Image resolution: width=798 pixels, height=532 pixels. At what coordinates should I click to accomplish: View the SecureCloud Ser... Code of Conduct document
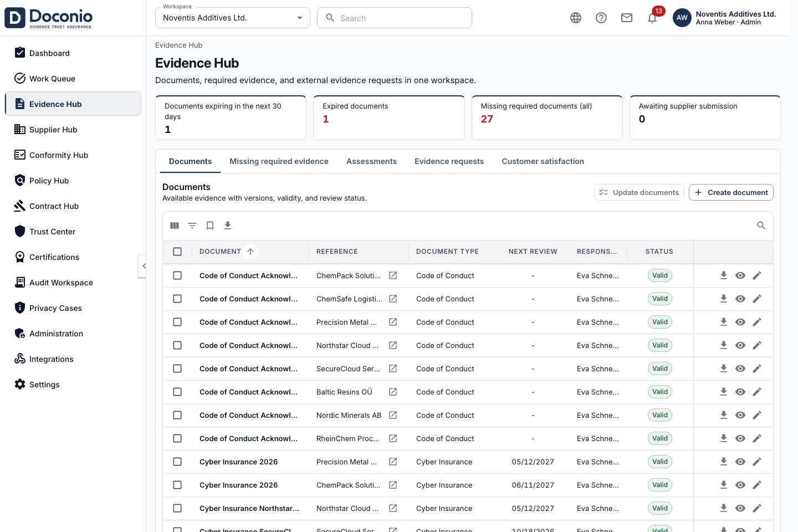[740, 369]
